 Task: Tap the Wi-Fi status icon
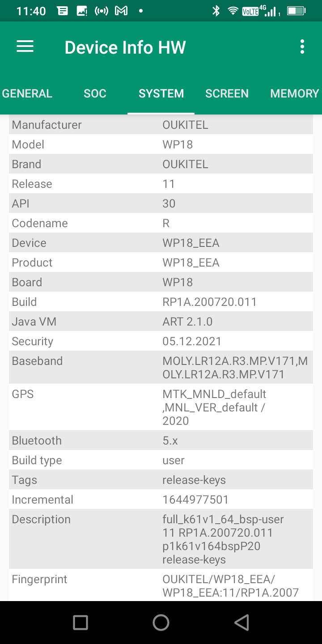point(233,11)
